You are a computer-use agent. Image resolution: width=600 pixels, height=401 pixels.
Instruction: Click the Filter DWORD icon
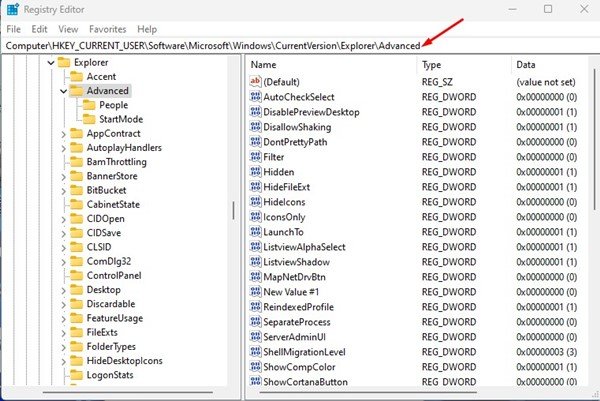(x=255, y=156)
